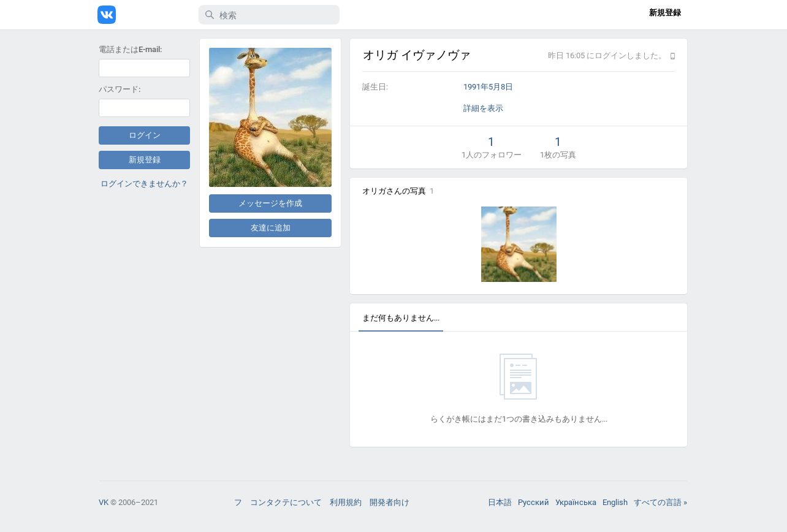787x532 pixels.
Task: Open the 1枚の写真 counter
Action: pyautogui.click(x=558, y=147)
